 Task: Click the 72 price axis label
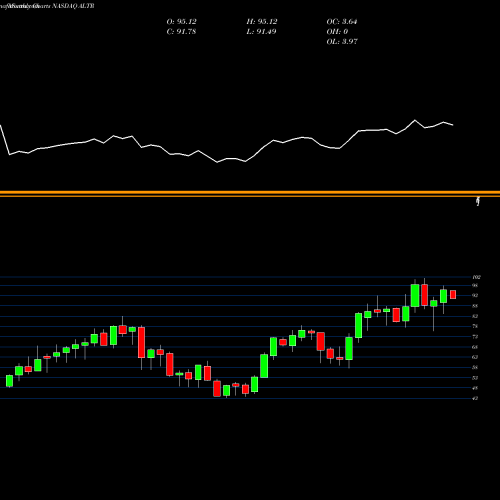pyautogui.click(x=475, y=337)
